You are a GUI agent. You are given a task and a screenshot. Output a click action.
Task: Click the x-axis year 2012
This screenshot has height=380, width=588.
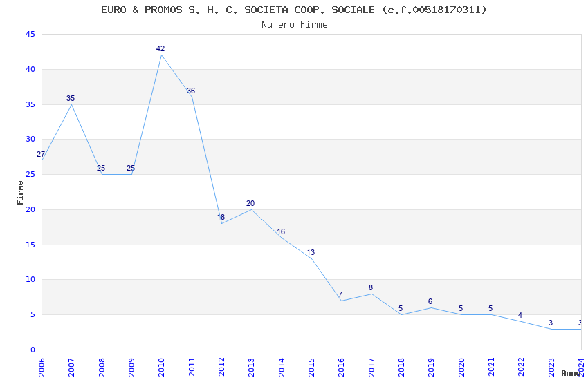tap(221, 368)
